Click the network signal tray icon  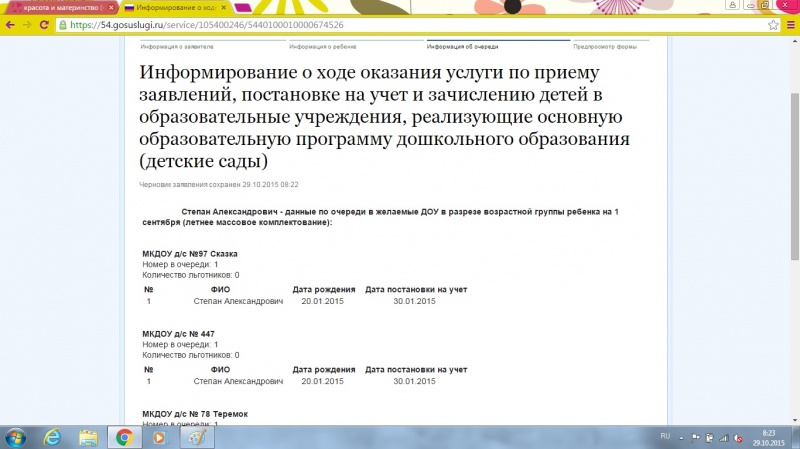(723, 438)
